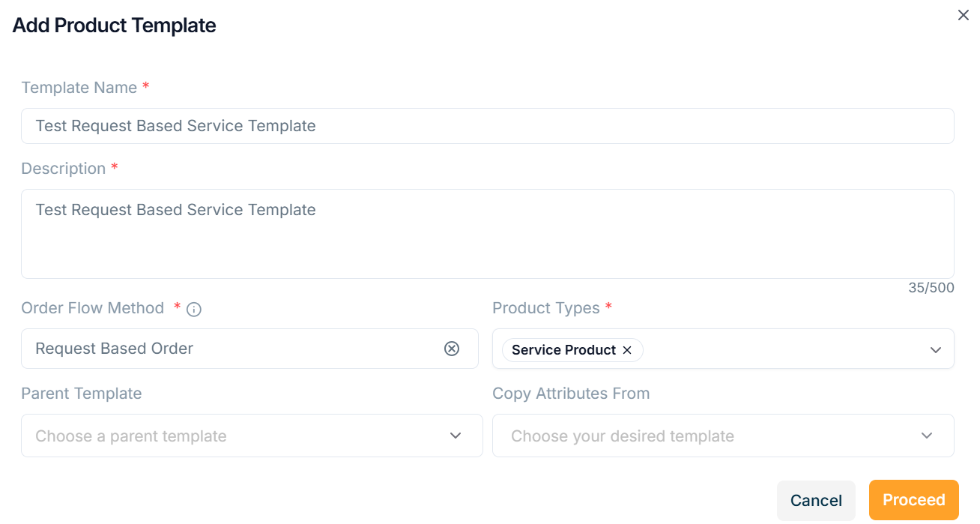Select the Request Based Order field text
Screen dimensions: 980x524
115,349
